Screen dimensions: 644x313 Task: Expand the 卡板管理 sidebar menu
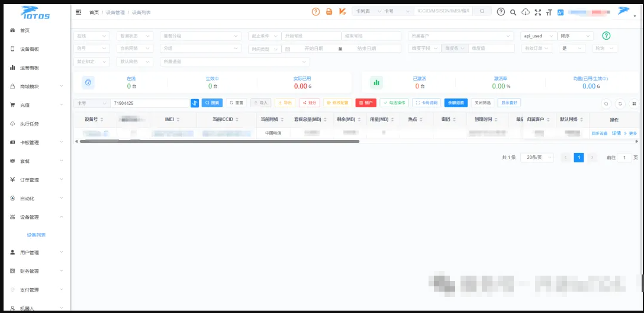(36, 142)
